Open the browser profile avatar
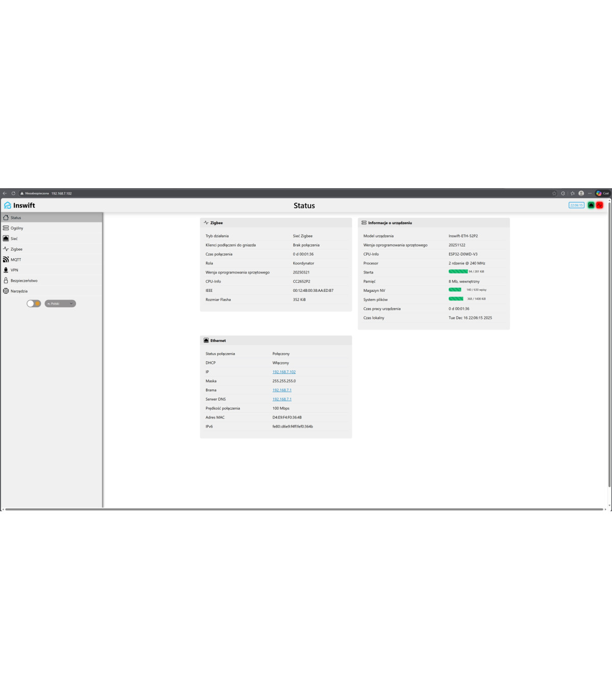 [581, 193]
